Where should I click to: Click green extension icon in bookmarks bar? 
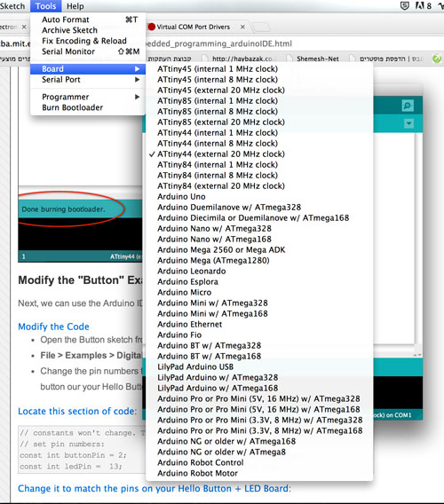[437, 59]
